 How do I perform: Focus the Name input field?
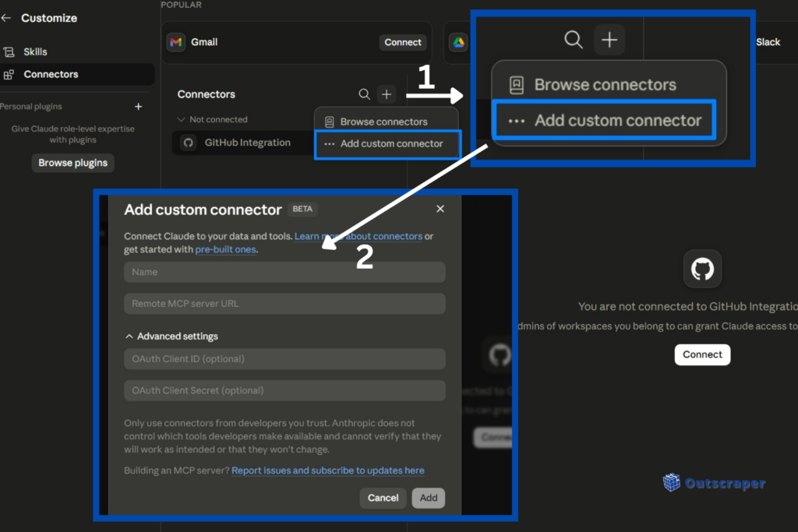coord(285,272)
